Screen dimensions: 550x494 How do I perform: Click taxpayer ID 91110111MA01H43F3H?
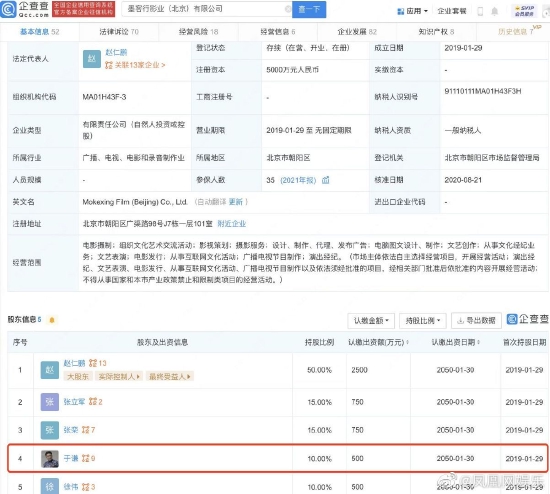pos(483,91)
